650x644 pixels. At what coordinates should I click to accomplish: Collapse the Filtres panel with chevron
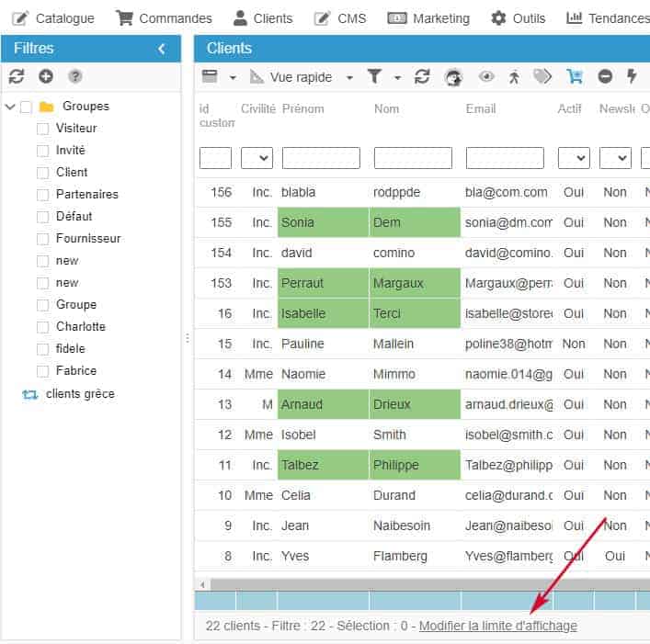[162, 49]
